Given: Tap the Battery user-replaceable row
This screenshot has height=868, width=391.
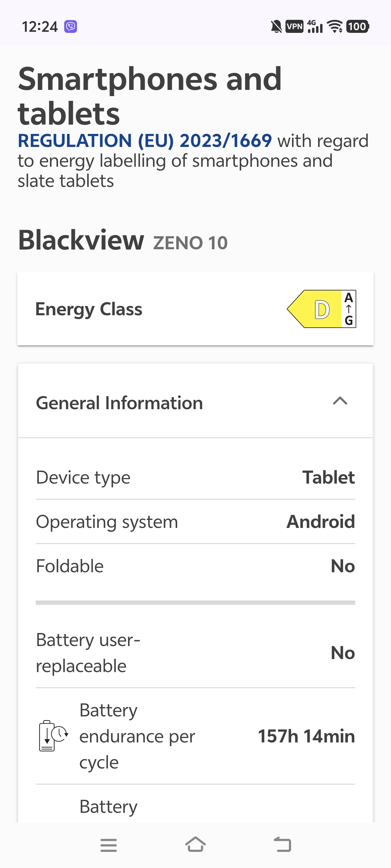Looking at the screenshot, I should pyautogui.click(x=195, y=653).
